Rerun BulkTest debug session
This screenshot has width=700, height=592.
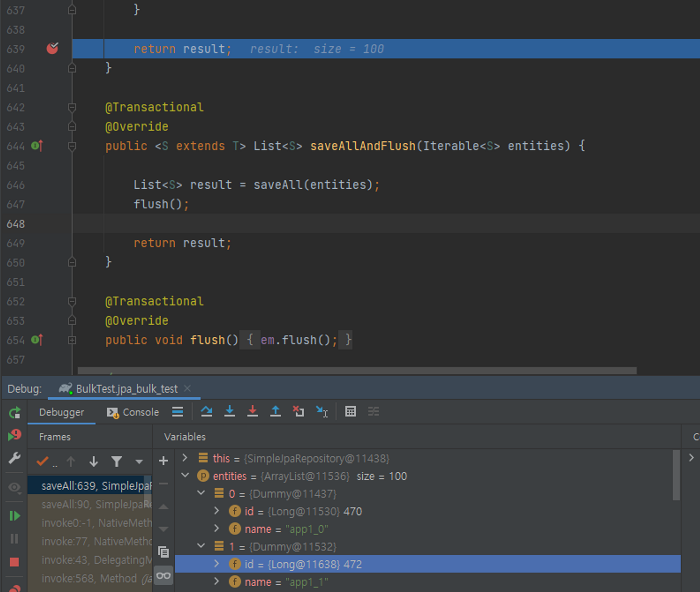click(x=15, y=413)
